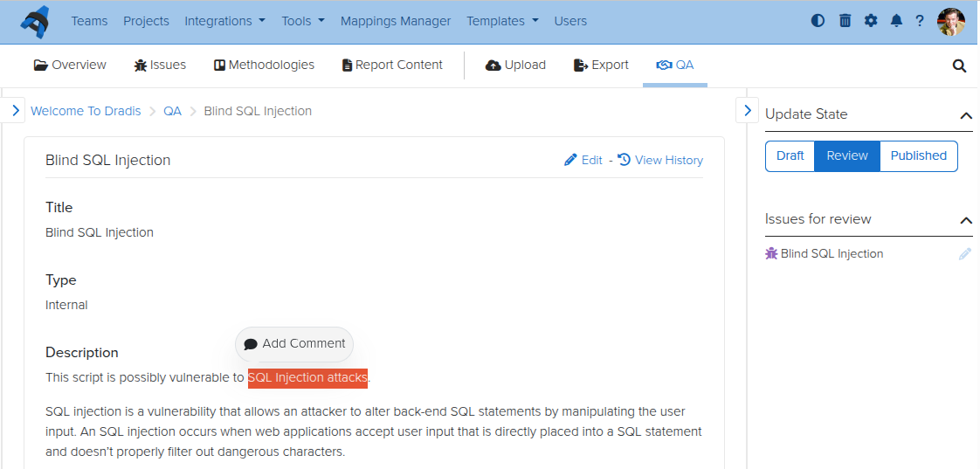Image resolution: width=980 pixels, height=469 pixels.
Task: Set state to Published
Action: point(918,156)
